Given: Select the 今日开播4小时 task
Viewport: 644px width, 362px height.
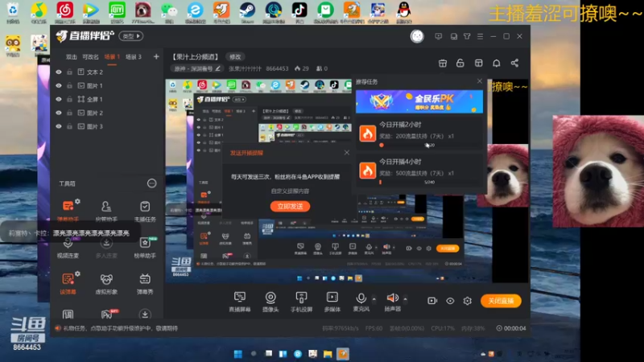Looking at the screenshot, I should coord(419,171).
